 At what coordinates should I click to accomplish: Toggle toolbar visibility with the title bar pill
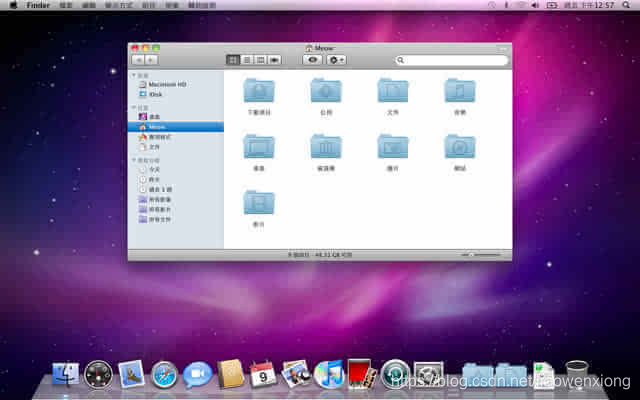click(x=503, y=49)
